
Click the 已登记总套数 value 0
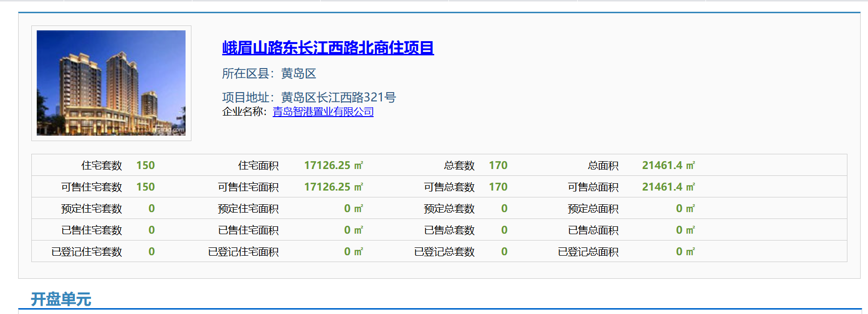(504, 252)
